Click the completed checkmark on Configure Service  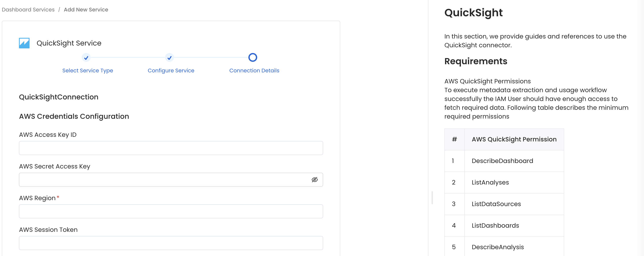[169, 58]
